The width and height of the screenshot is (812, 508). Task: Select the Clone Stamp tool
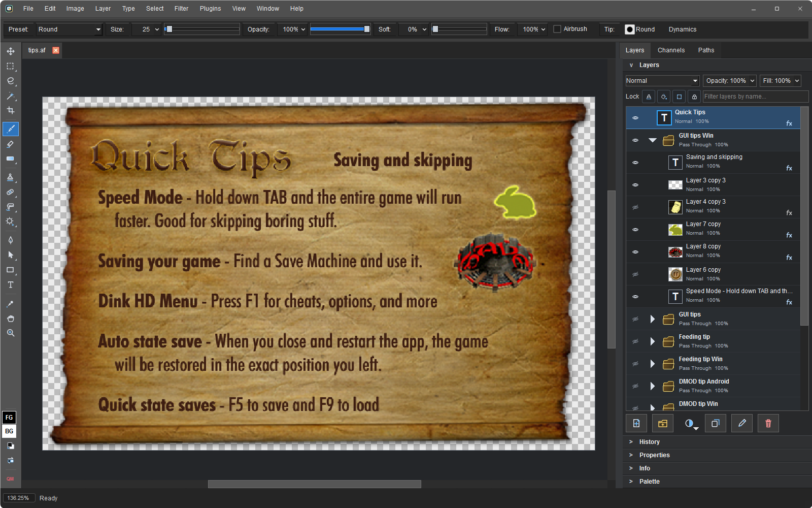10,177
